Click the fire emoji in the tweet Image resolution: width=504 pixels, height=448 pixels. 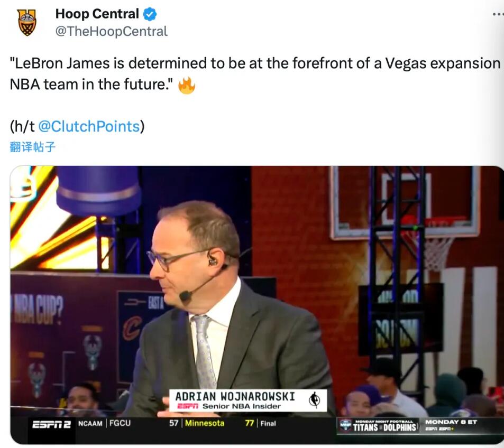click(186, 85)
